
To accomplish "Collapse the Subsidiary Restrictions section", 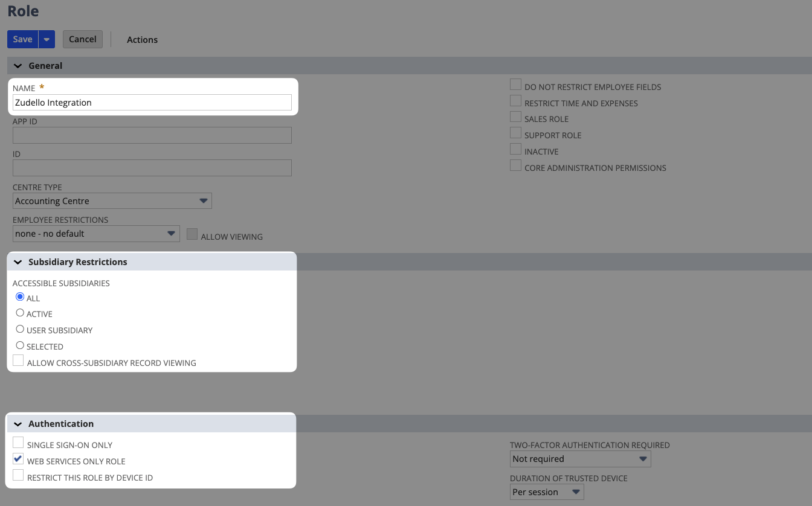I will [x=18, y=262].
